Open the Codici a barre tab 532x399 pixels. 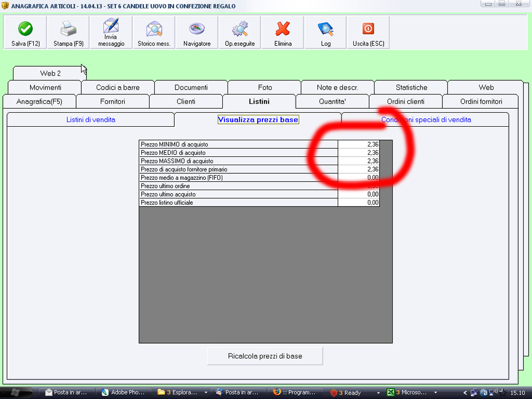coord(118,87)
